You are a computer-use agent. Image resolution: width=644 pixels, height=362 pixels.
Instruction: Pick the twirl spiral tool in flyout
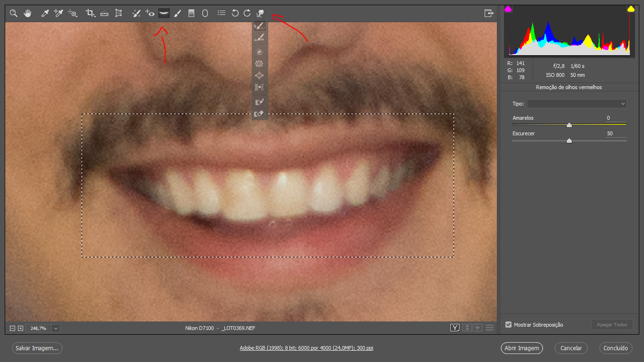tap(260, 52)
